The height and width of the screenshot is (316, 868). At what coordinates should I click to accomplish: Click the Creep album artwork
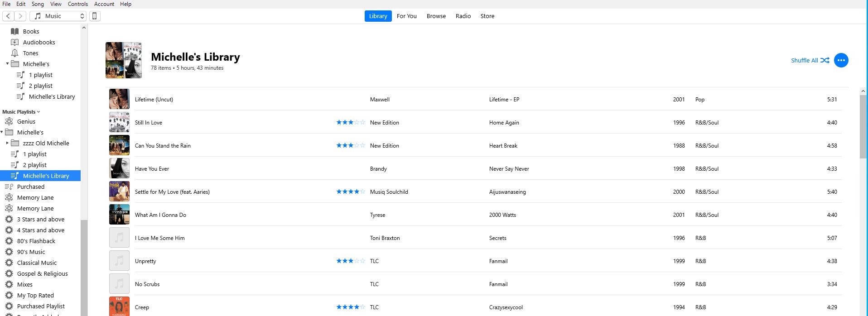click(x=119, y=306)
